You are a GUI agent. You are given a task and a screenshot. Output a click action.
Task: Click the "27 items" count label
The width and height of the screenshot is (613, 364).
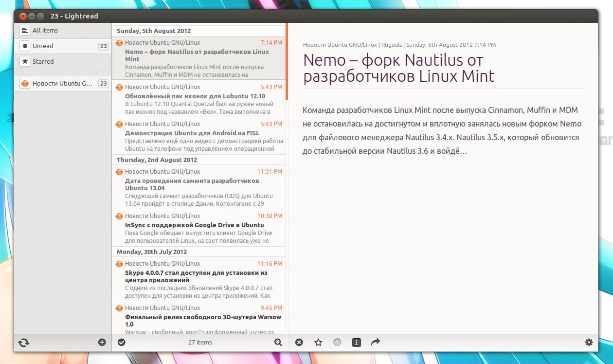click(200, 342)
